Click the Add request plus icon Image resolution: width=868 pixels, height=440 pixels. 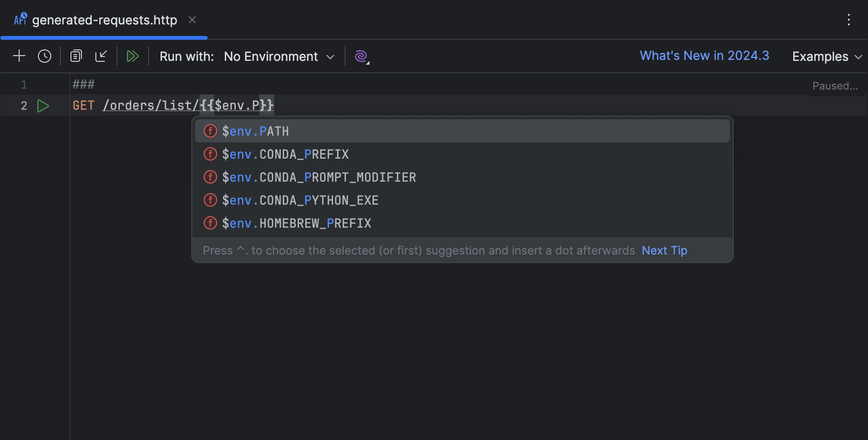click(19, 56)
